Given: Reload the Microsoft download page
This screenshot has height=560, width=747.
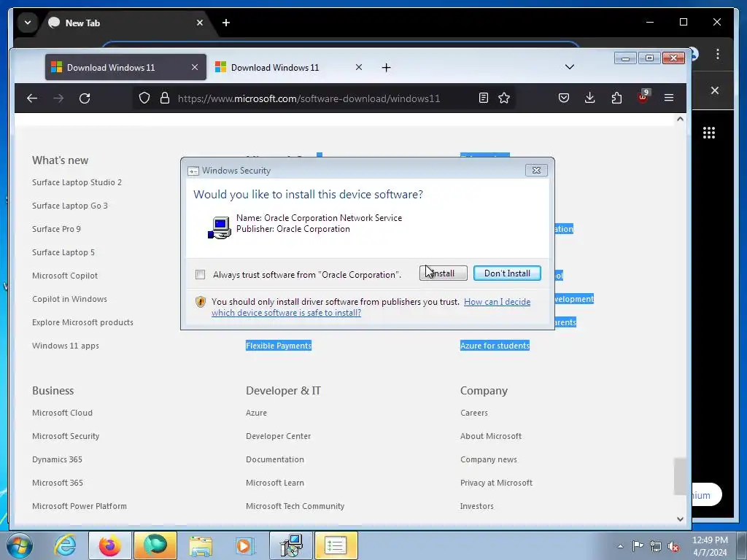Looking at the screenshot, I should coord(85,98).
